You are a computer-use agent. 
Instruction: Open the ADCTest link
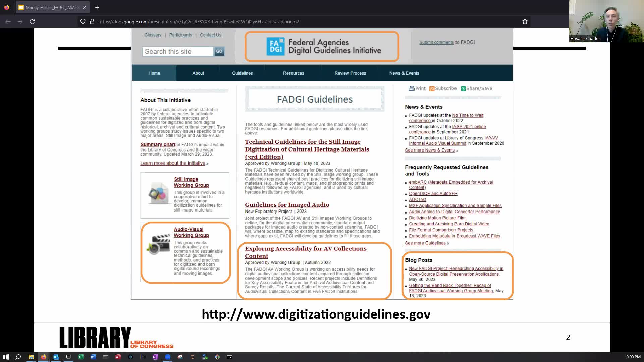click(x=418, y=200)
